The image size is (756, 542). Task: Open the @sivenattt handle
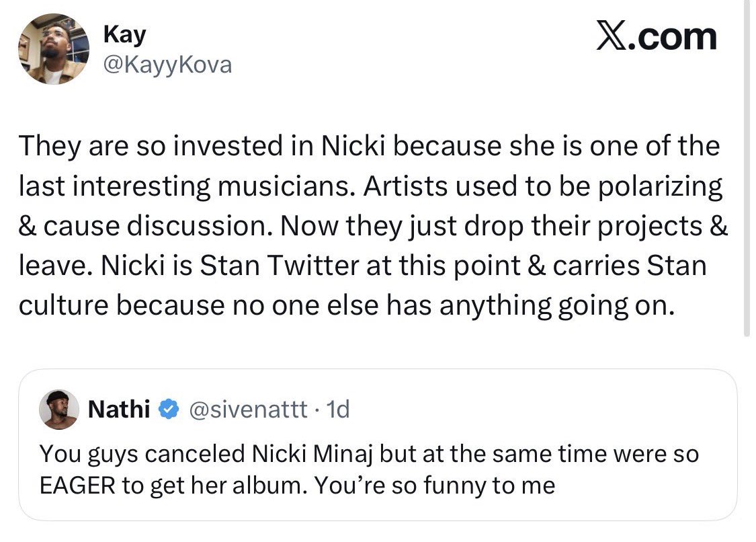tap(251, 409)
